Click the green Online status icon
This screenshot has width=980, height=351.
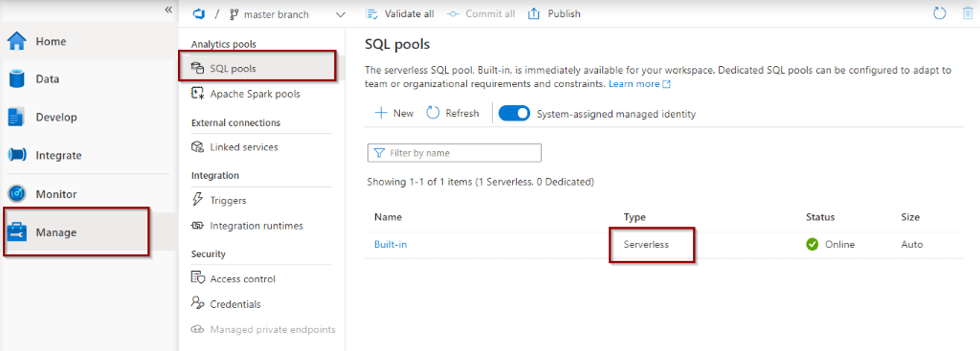pyautogui.click(x=812, y=244)
